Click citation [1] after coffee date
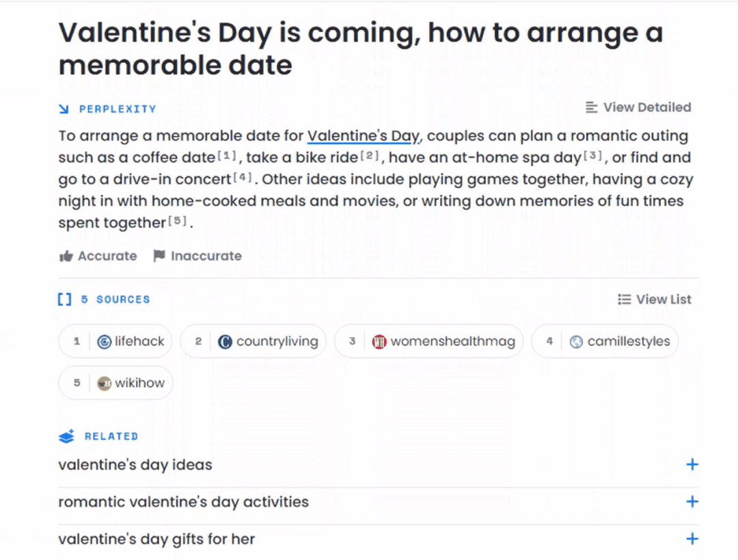This screenshot has width=738, height=560. pyautogui.click(x=227, y=157)
